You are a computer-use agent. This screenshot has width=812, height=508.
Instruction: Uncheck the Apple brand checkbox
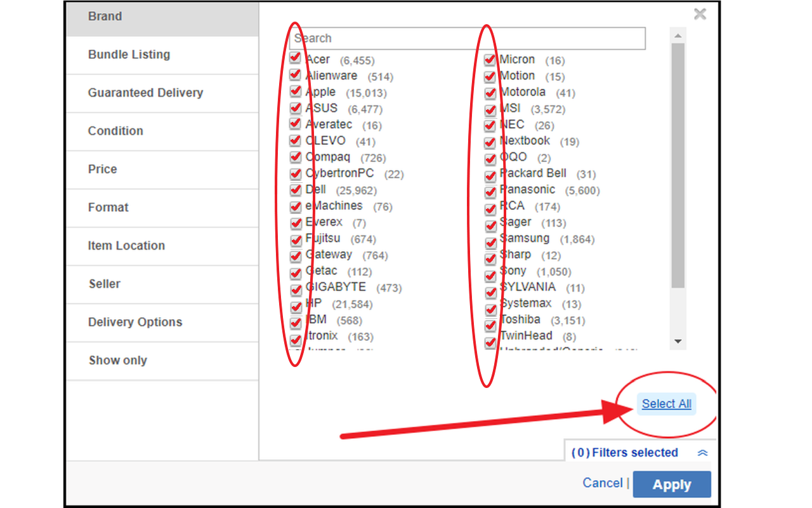(296, 91)
